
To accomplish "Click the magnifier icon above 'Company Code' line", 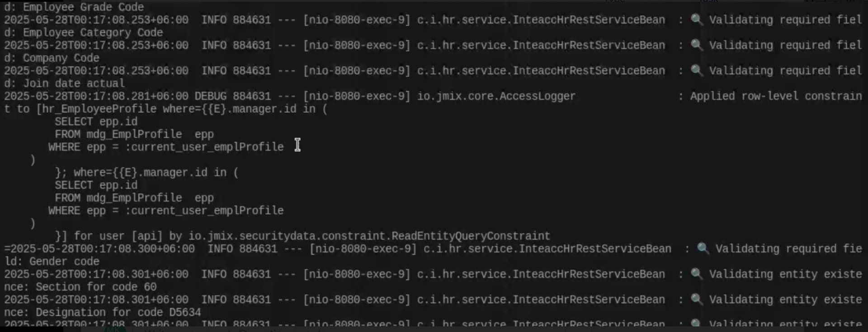I will (x=697, y=45).
